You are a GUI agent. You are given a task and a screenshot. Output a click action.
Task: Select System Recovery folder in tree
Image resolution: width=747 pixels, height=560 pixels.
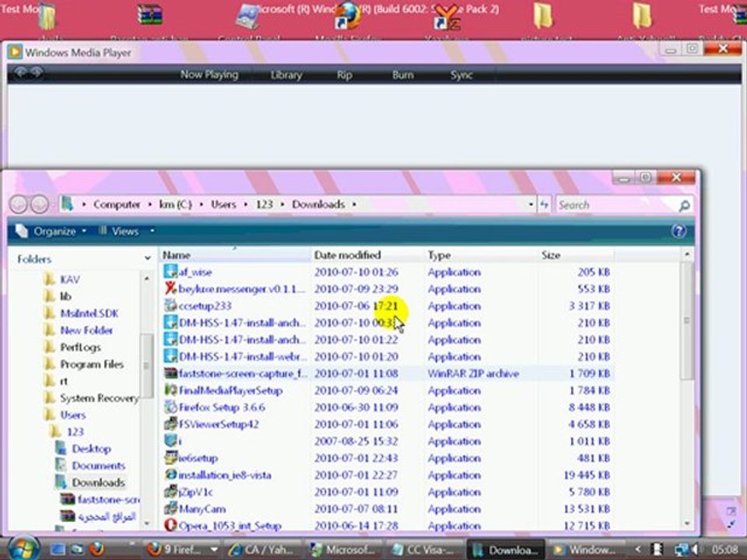tap(99, 398)
